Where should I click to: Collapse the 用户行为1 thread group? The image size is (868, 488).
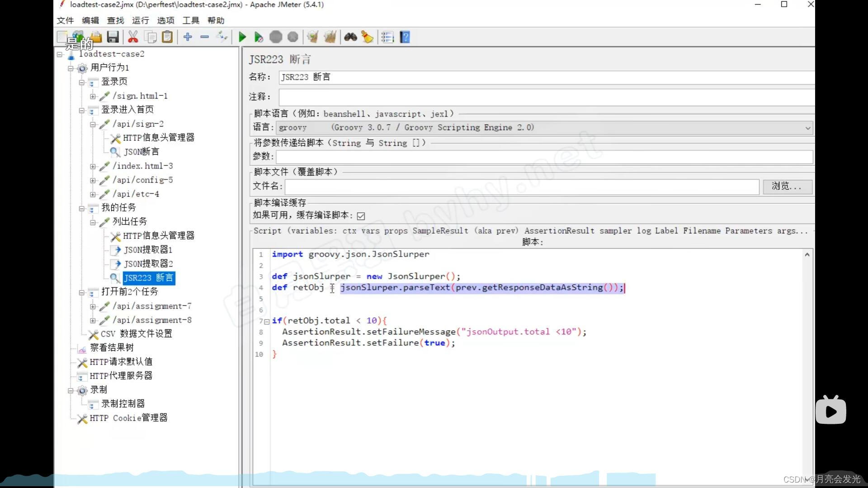click(x=71, y=68)
